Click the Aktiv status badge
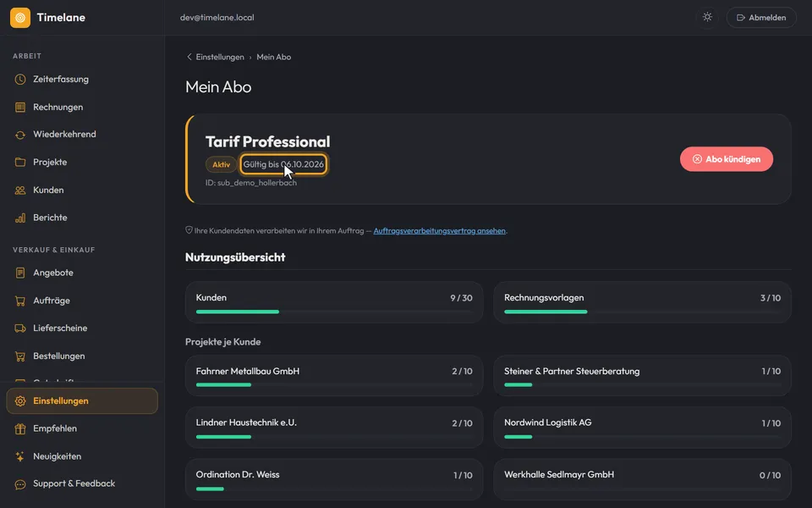Image resolution: width=812 pixels, height=508 pixels. point(221,164)
